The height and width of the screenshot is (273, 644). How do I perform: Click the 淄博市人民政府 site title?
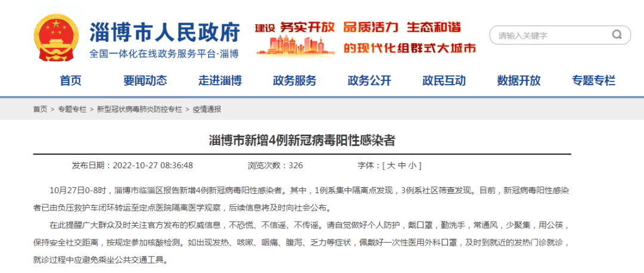[x=165, y=31]
